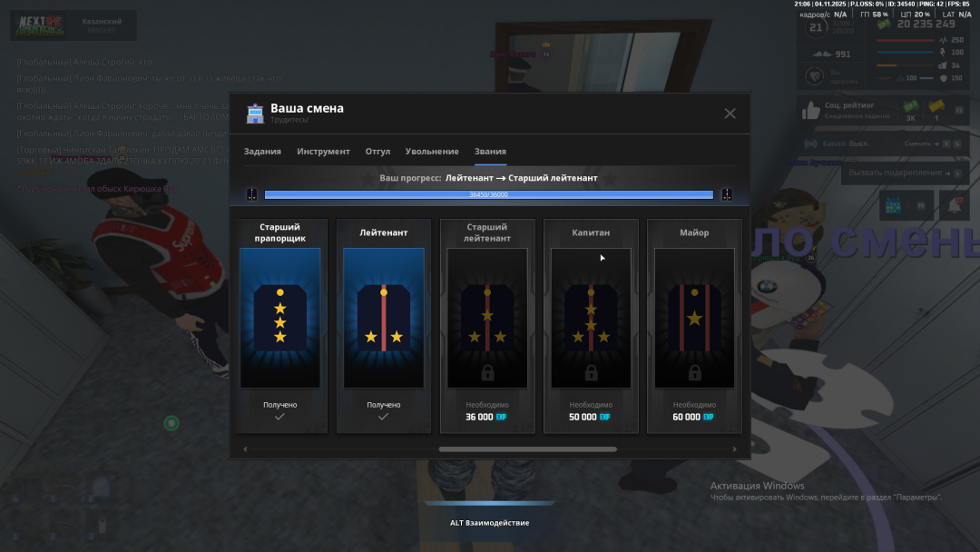Click the lock icon on Майор card
Viewport: 980px width, 552px height.
pos(694,373)
